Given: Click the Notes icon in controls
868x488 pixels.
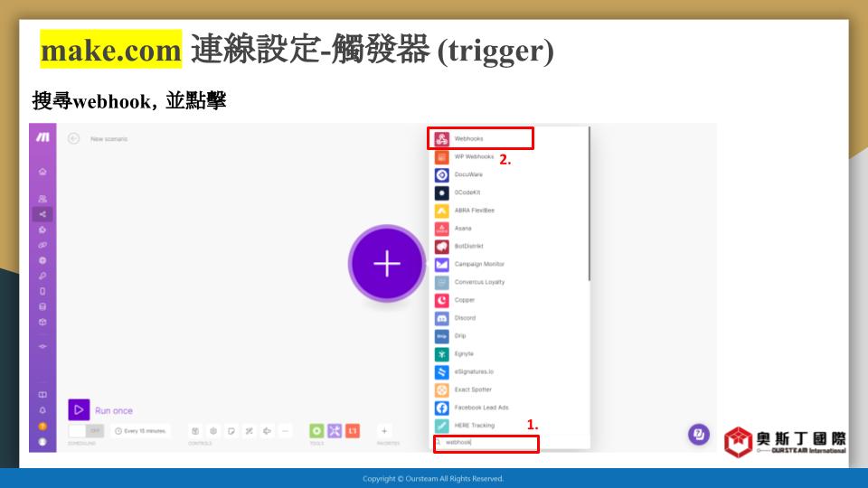Looking at the screenshot, I should 231,430.
